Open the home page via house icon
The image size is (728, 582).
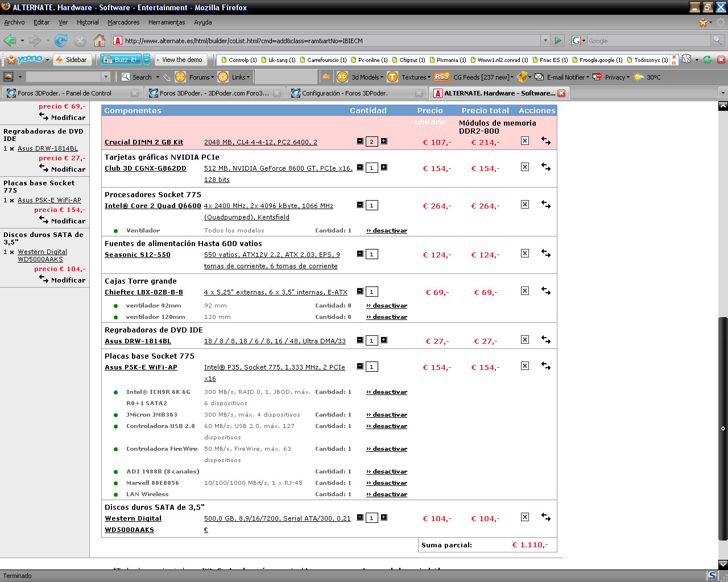coord(100,40)
